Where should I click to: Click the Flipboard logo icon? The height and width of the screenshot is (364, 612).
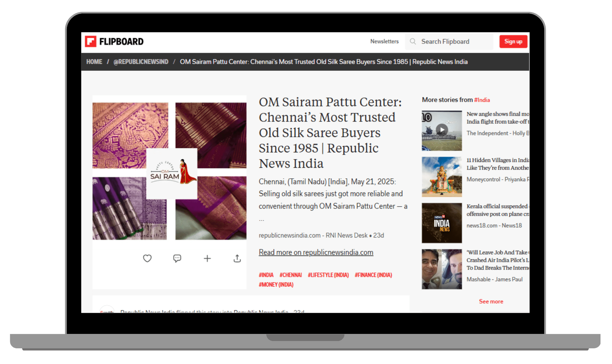pos(91,41)
